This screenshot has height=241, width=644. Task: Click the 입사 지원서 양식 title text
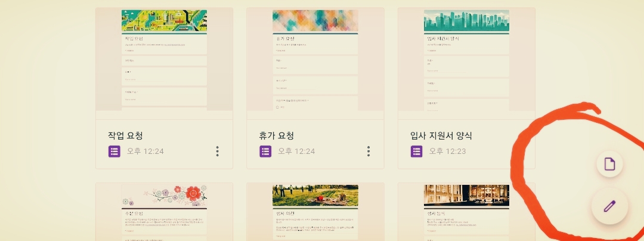pyautogui.click(x=441, y=135)
